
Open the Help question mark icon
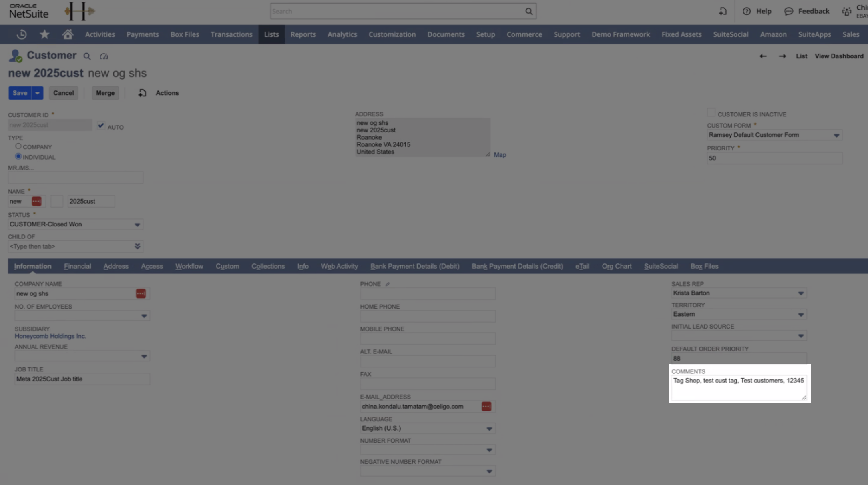pyautogui.click(x=747, y=11)
